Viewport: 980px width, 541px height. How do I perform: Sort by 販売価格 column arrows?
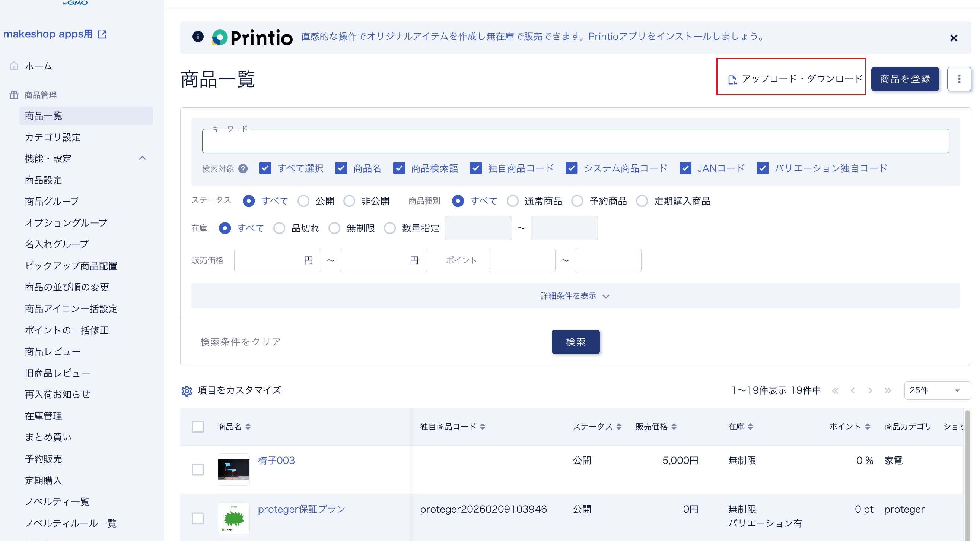[674, 427]
